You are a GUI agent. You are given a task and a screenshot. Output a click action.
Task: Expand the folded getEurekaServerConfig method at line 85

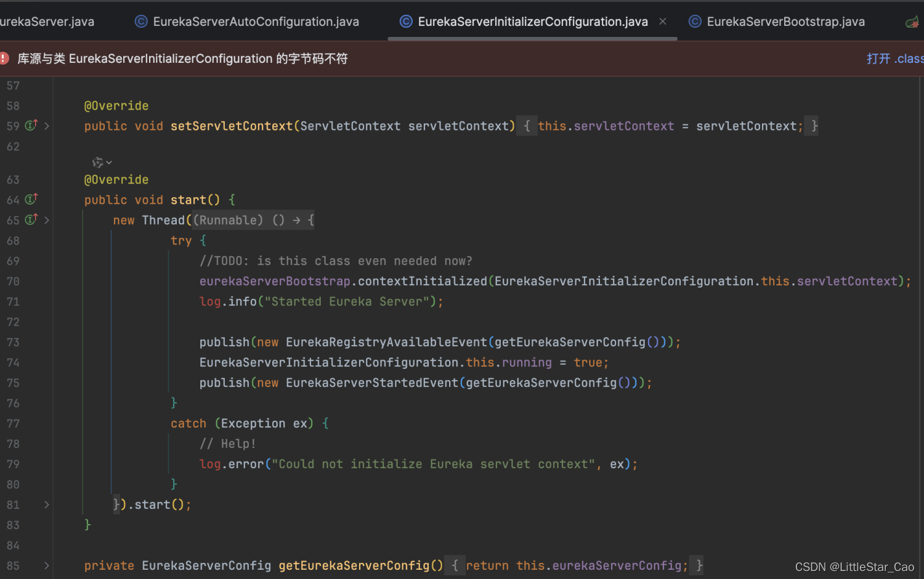[x=47, y=566]
